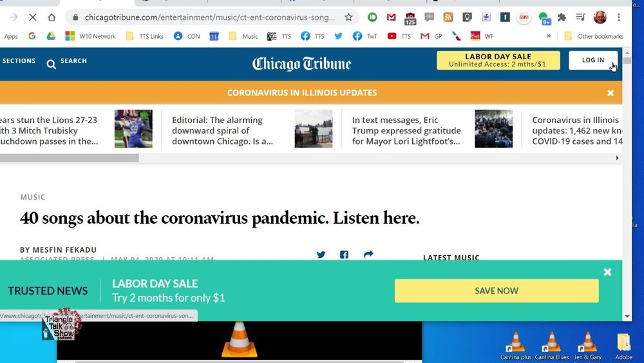Open the extension showing badge 125
This screenshot has height=363, width=644.
pyautogui.click(x=410, y=19)
